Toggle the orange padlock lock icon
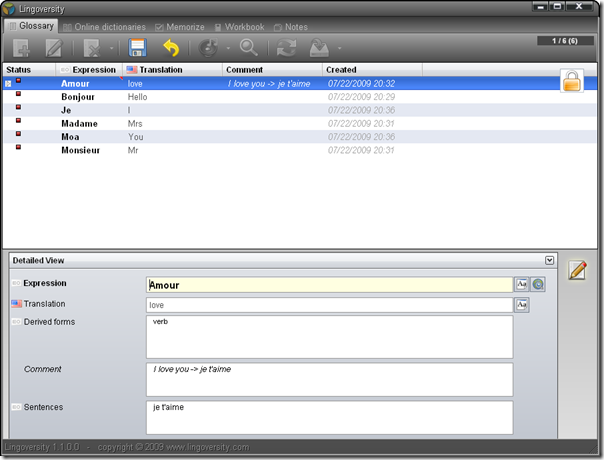 tap(572, 81)
